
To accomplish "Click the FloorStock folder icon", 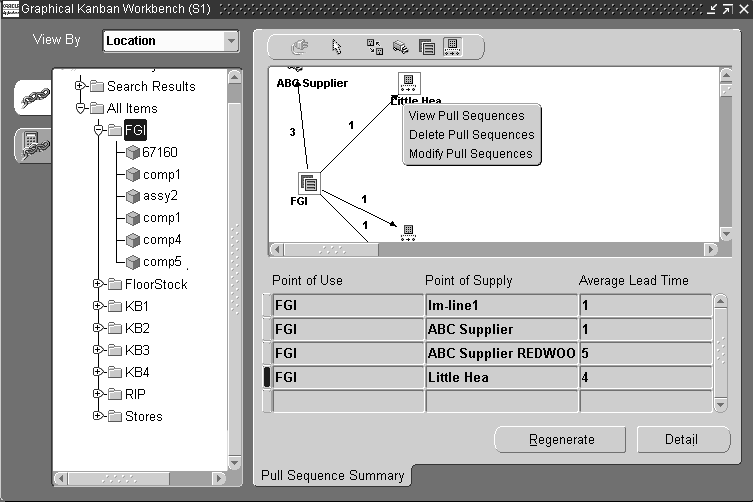I will (115, 284).
